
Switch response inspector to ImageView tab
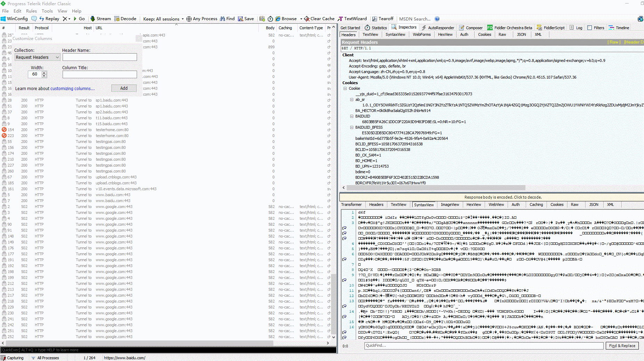point(450,204)
